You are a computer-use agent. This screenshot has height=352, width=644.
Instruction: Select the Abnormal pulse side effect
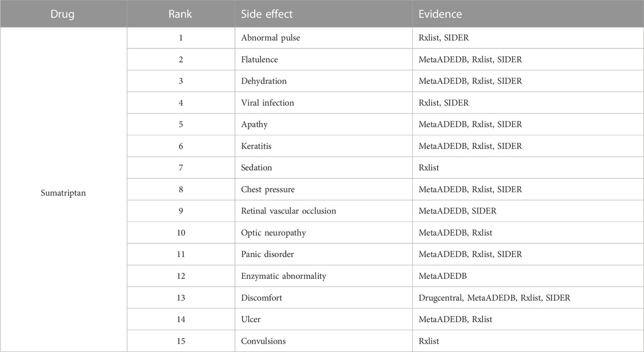tap(270, 38)
